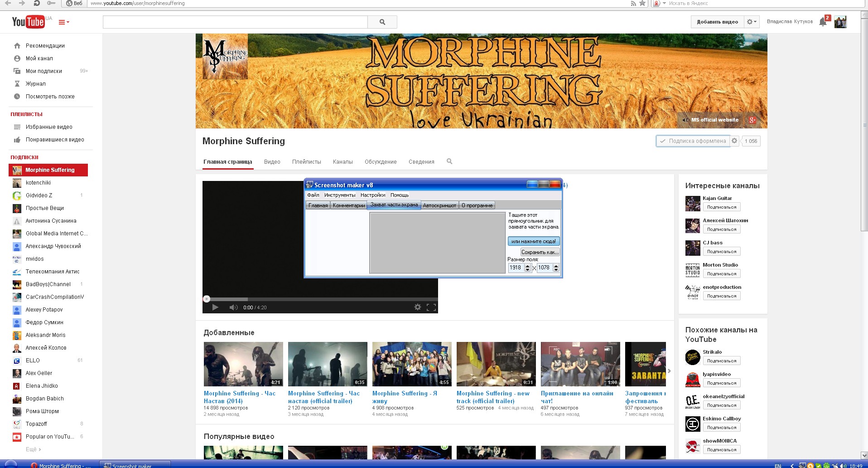The width and height of the screenshot is (868, 468).
Task: Click the magnifier search button in YouTube header
Action: 382,22
